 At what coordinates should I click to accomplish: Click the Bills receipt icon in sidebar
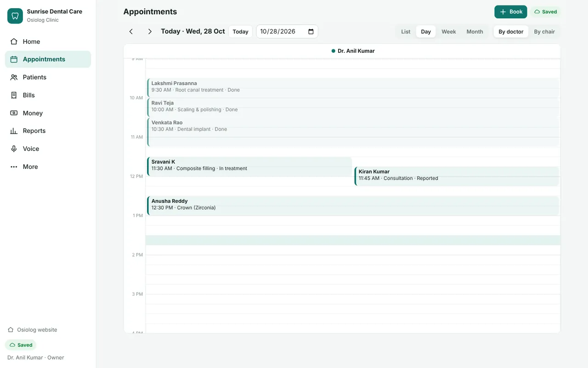[14, 95]
